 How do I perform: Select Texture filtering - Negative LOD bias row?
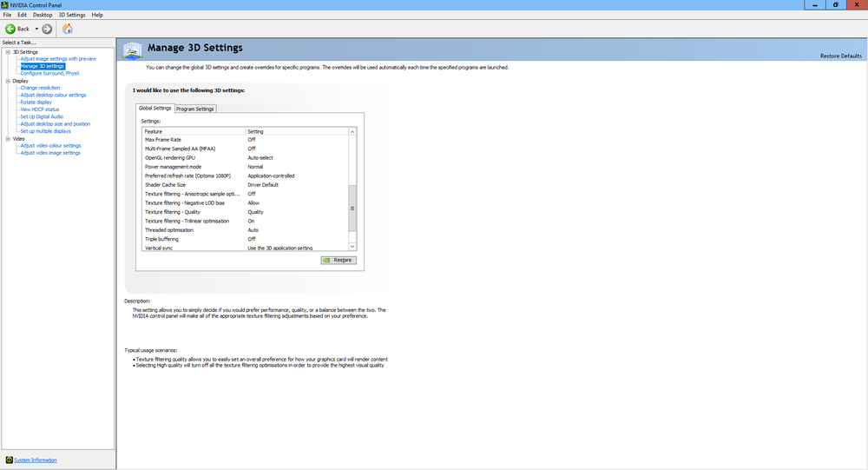tap(246, 202)
